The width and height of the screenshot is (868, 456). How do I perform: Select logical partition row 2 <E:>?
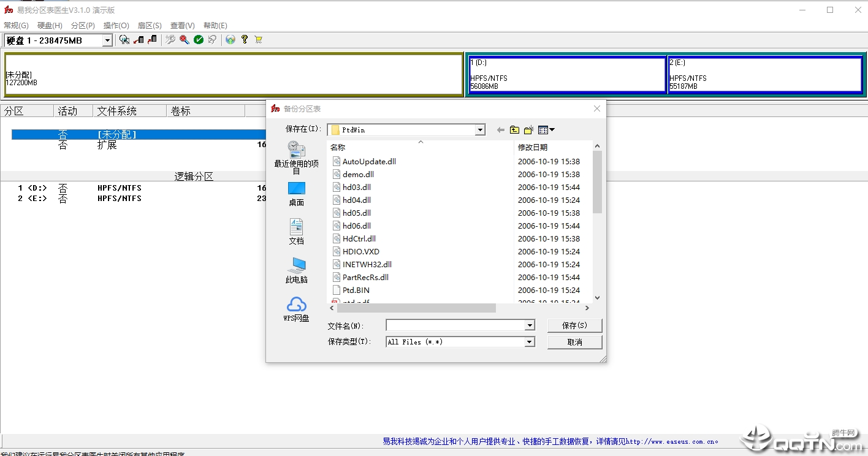(x=139, y=199)
